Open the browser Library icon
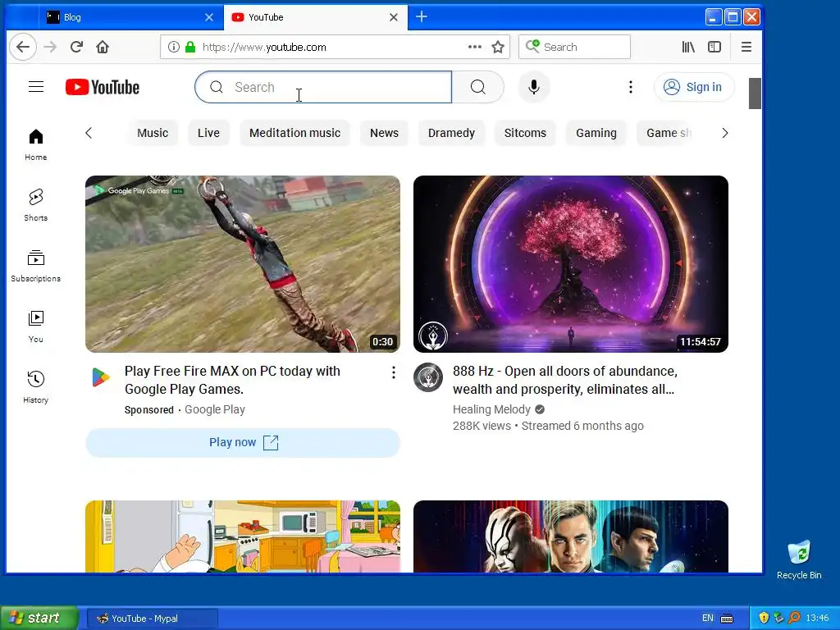The image size is (840, 630). (688, 47)
